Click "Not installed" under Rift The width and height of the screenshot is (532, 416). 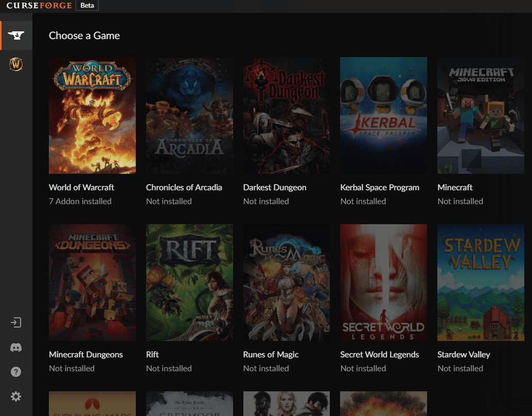pos(169,369)
